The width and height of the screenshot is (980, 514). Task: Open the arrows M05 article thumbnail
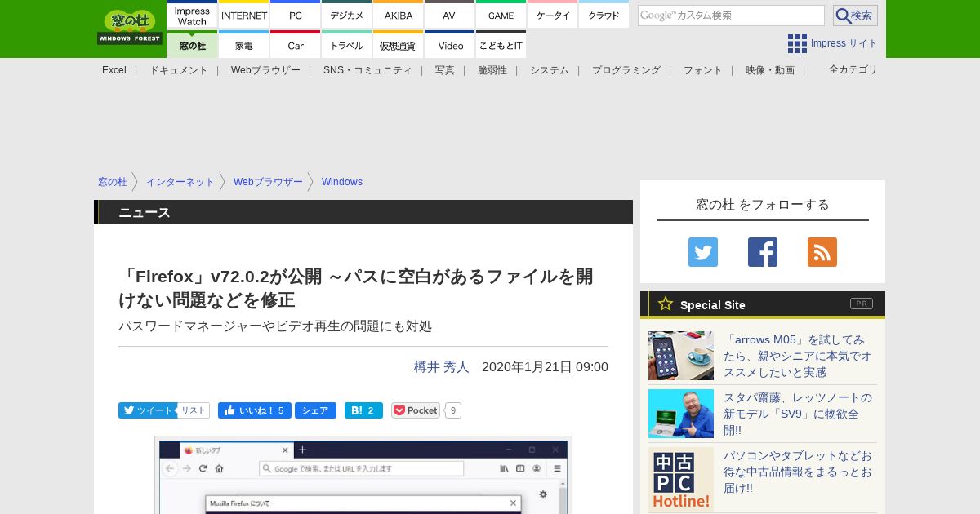681,356
